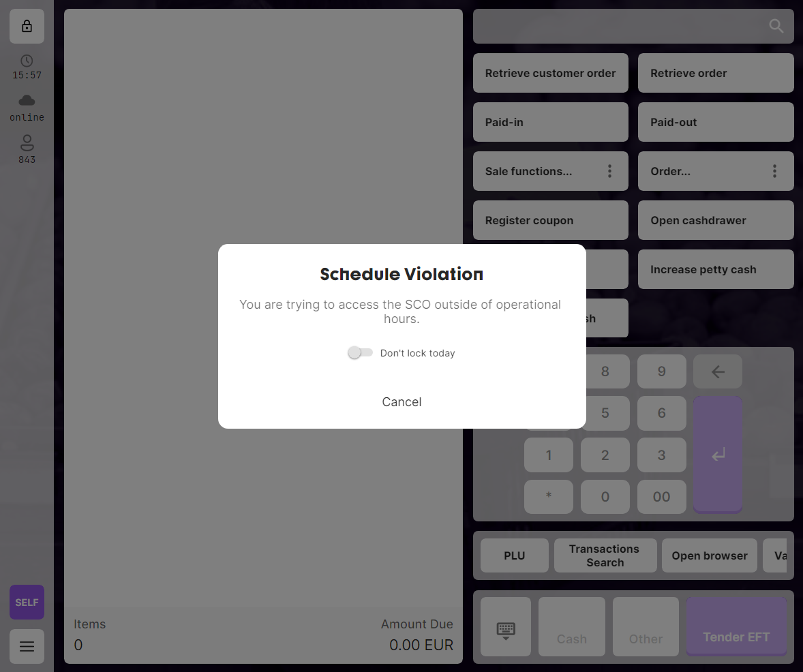Select the Paid-out function
This screenshot has width=803, height=672.
coord(716,122)
